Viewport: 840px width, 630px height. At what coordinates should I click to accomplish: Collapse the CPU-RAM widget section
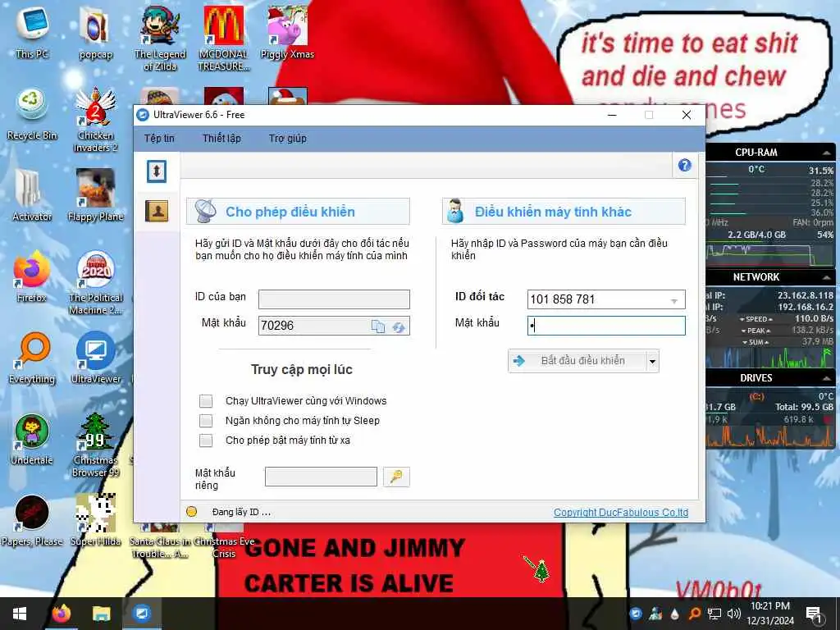(x=827, y=153)
